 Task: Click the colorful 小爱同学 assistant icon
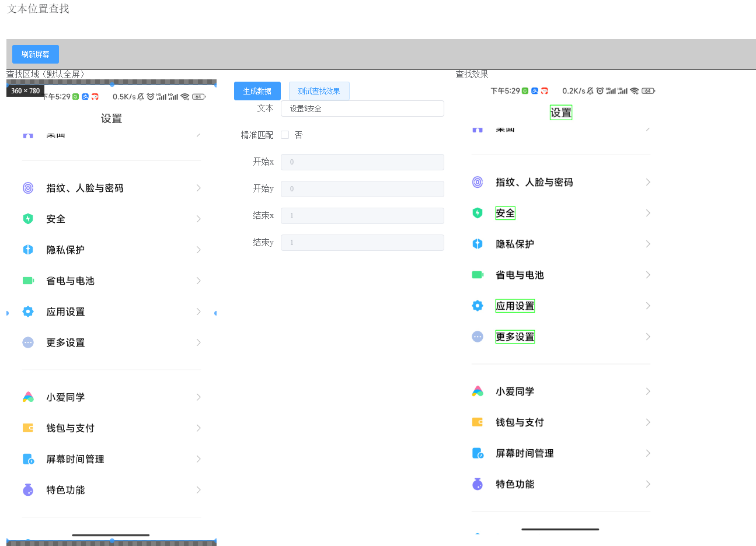point(28,397)
